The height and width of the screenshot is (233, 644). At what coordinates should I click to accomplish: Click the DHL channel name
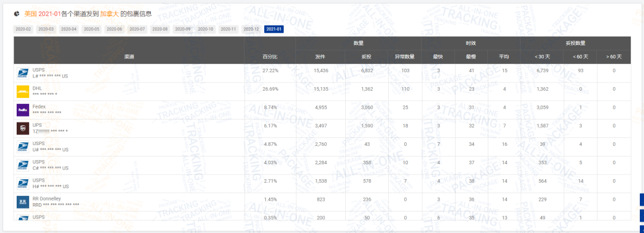pyautogui.click(x=38, y=88)
